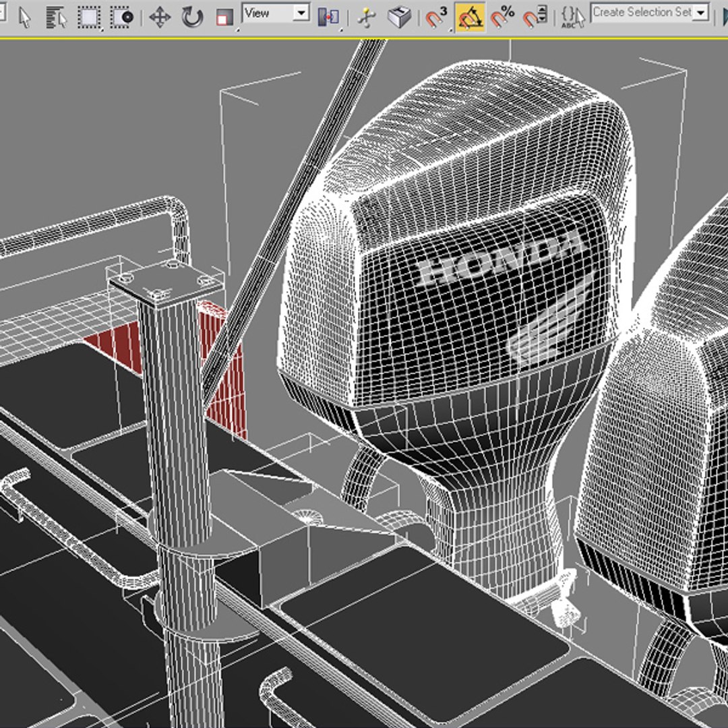Screen dimensions: 728x728
Task: Toggle the Spinner Snap magnet icon
Action: (535, 17)
